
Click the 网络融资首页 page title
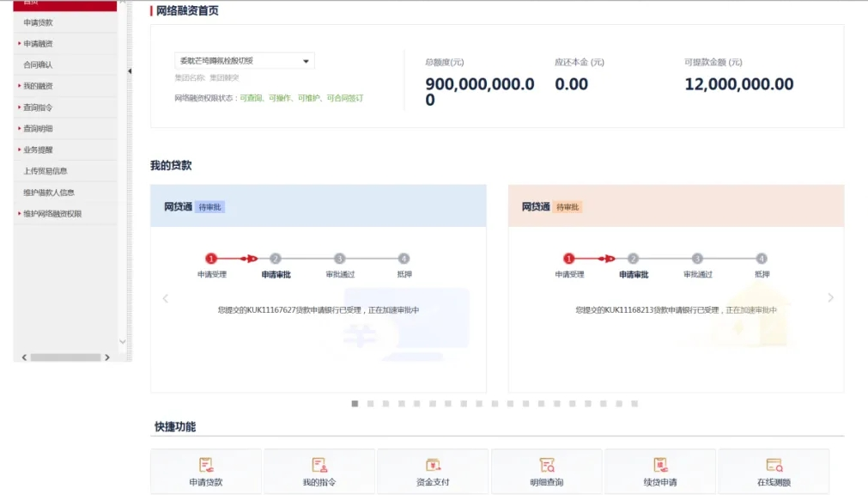(187, 10)
